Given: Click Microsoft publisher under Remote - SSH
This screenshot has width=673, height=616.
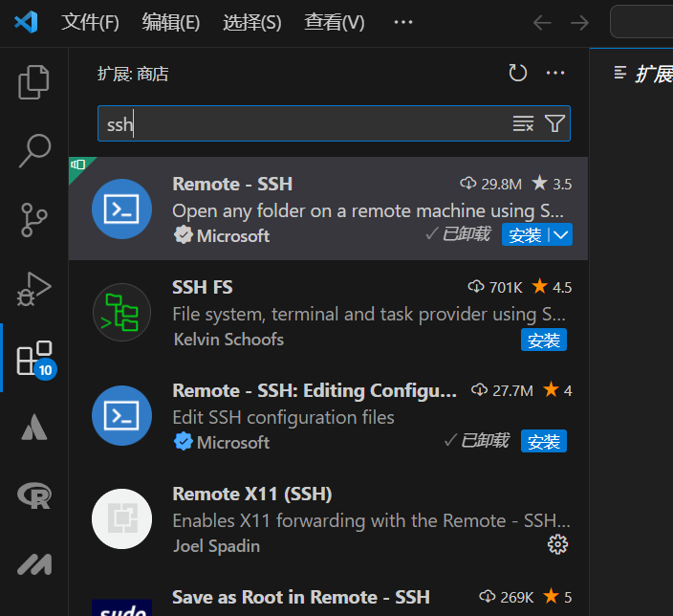Looking at the screenshot, I should tap(233, 236).
